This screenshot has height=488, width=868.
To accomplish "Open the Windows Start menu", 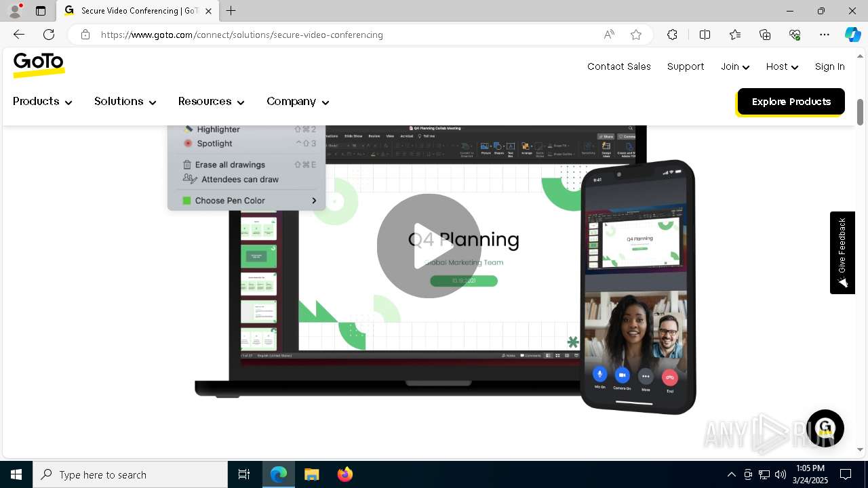I will click(x=16, y=474).
